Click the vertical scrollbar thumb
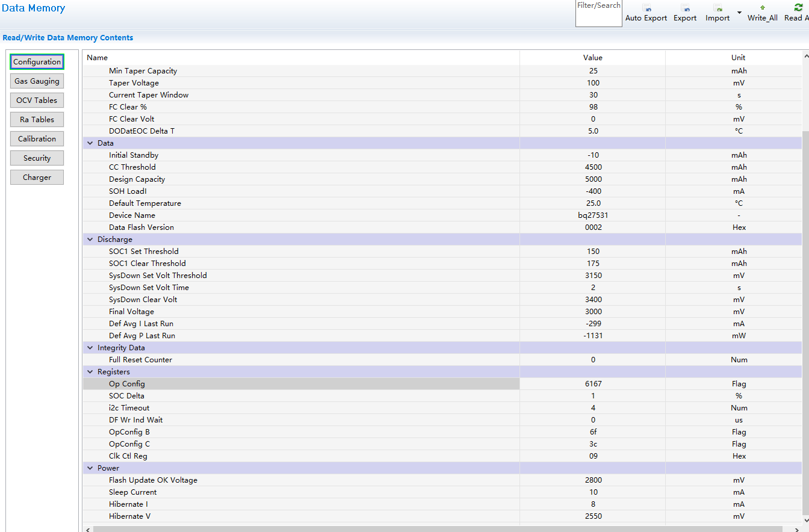 806,323
